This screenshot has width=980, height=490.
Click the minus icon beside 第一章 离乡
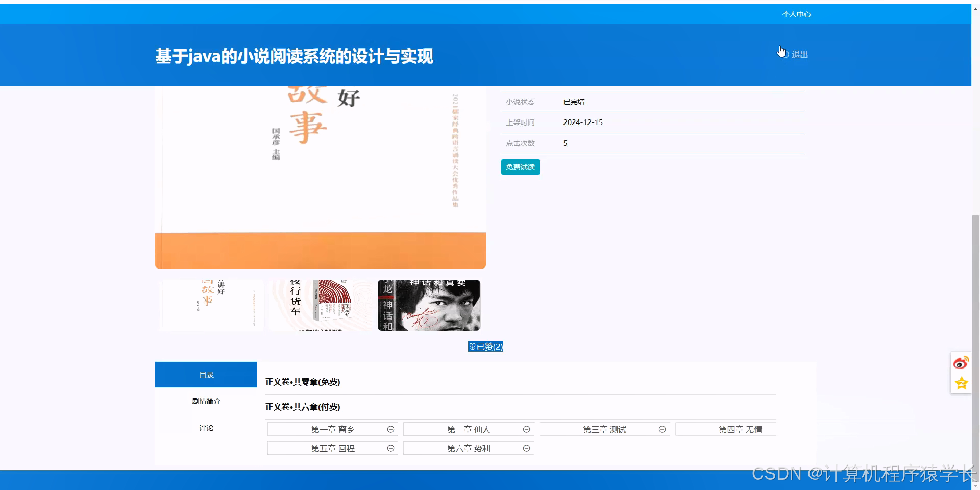390,429
